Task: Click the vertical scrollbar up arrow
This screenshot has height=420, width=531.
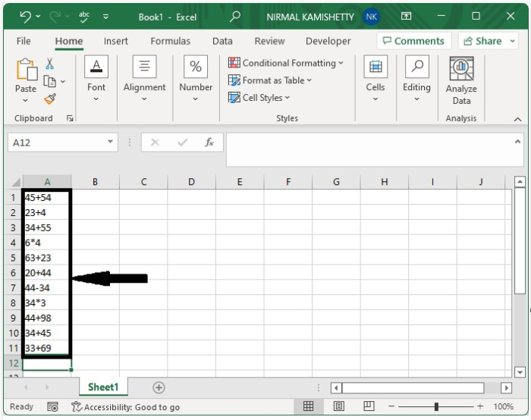Action: click(520, 182)
